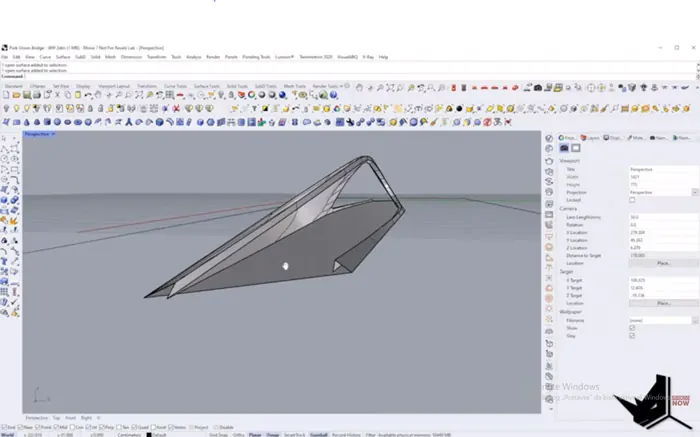The width and height of the screenshot is (700, 437).
Task: Toggle Ortho in status bar
Action: point(238,434)
